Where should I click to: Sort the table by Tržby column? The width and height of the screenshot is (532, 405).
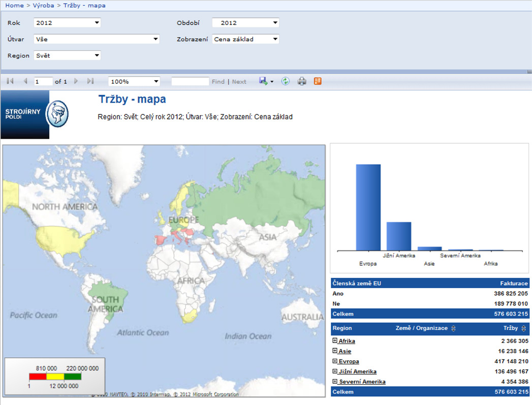click(x=524, y=328)
